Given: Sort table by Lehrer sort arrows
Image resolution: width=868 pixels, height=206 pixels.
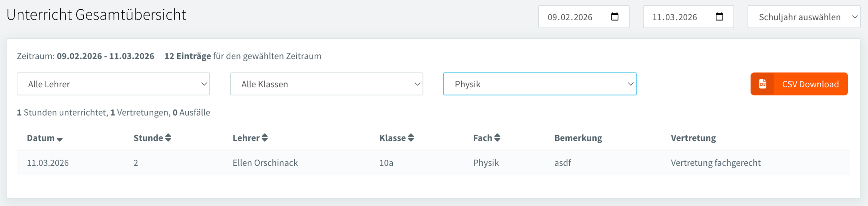Looking at the screenshot, I should pyautogui.click(x=265, y=138).
